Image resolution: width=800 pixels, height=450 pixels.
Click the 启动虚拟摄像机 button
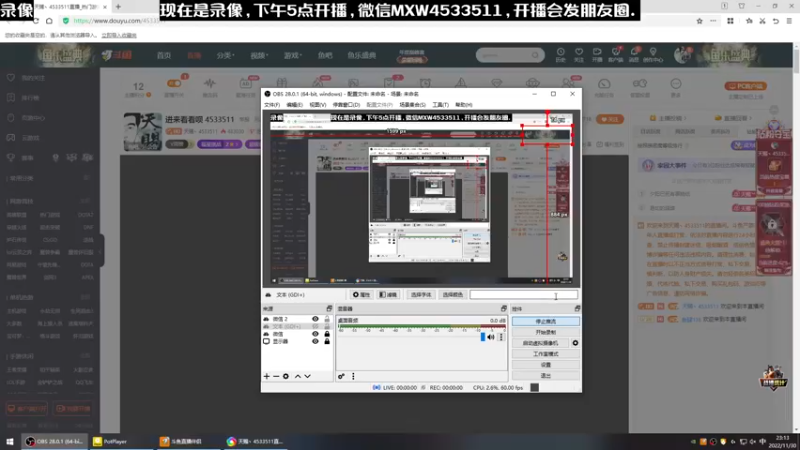540,343
